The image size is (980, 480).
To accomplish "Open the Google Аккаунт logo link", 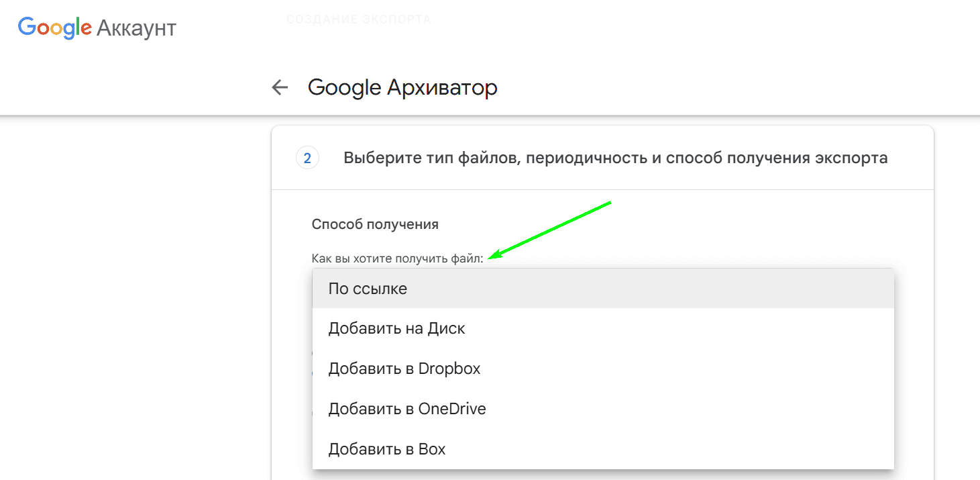I will 97,28.
